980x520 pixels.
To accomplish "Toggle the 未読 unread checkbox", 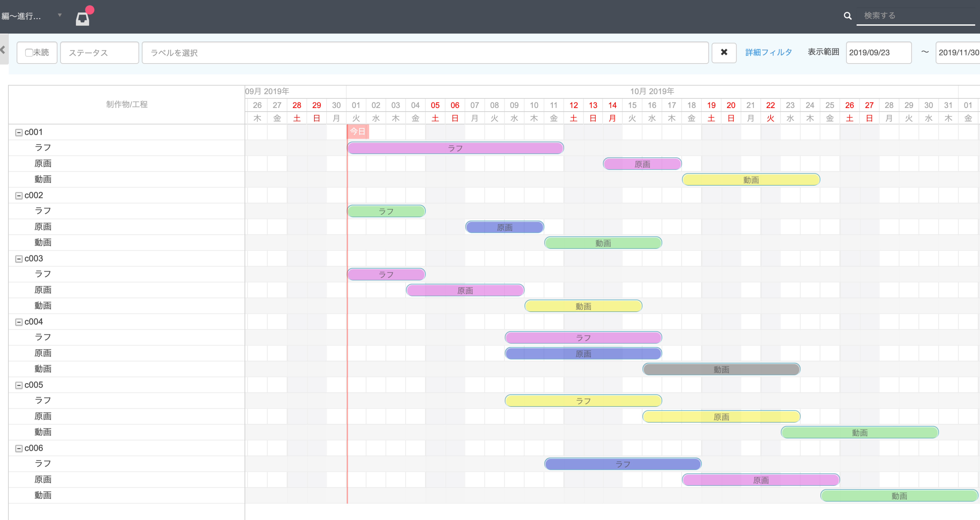I will (x=29, y=52).
